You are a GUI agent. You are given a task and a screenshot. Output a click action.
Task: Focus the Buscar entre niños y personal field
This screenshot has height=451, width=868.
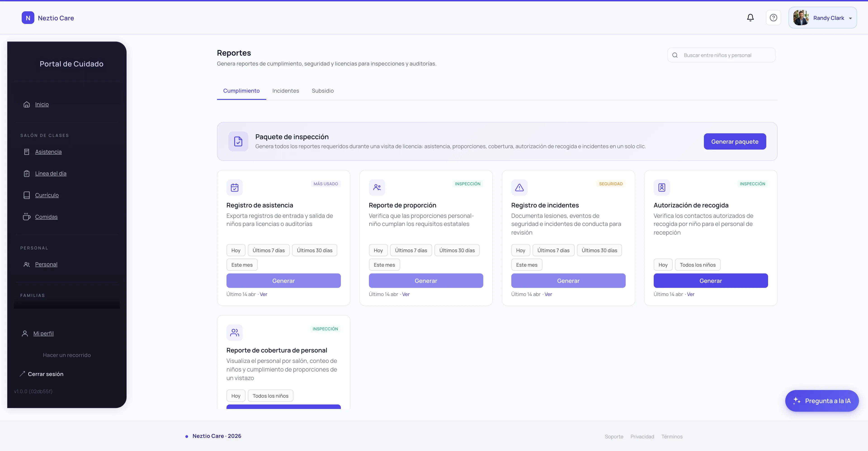(721, 55)
